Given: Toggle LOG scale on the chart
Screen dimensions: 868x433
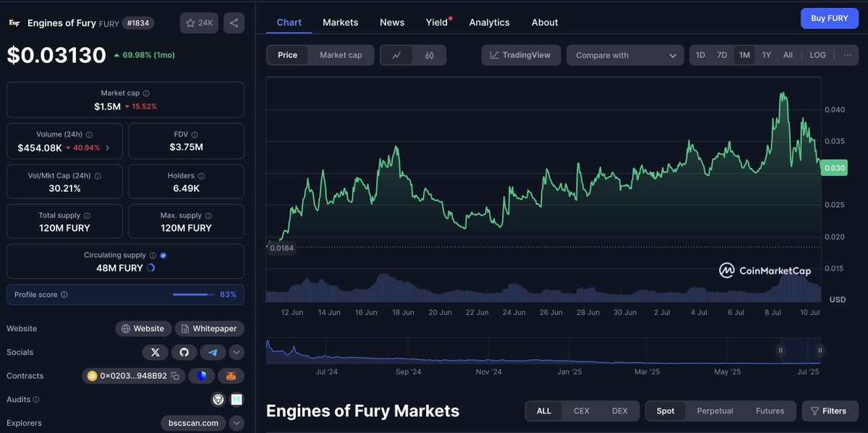Looking at the screenshot, I should click(x=817, y=55).
